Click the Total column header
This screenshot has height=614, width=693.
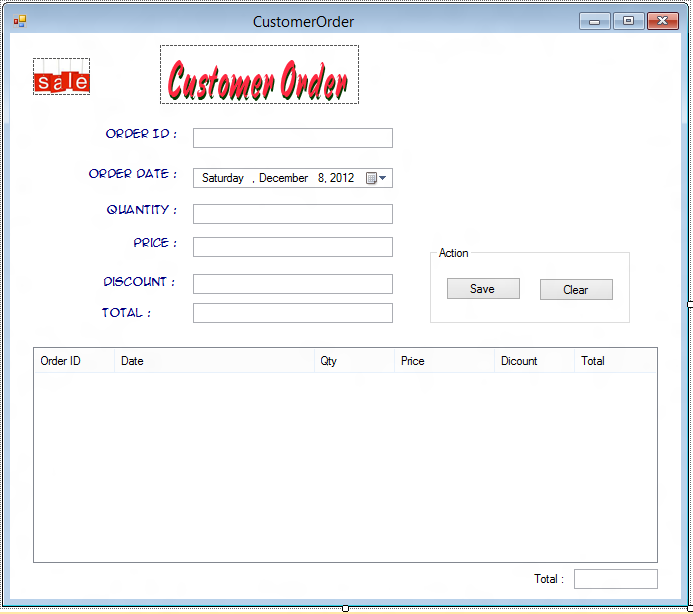pos(615,361)
